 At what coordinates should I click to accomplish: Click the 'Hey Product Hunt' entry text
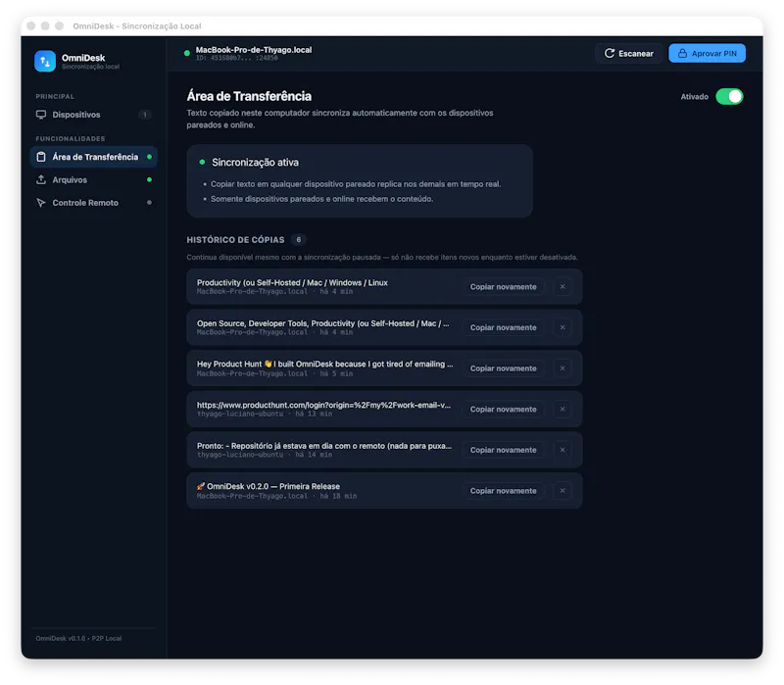325,364
